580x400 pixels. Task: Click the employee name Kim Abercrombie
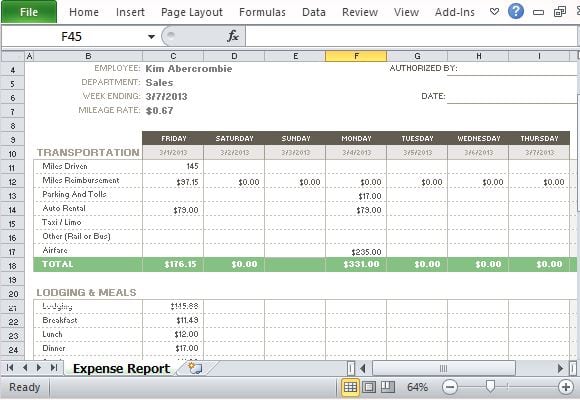tap(189, 68)
